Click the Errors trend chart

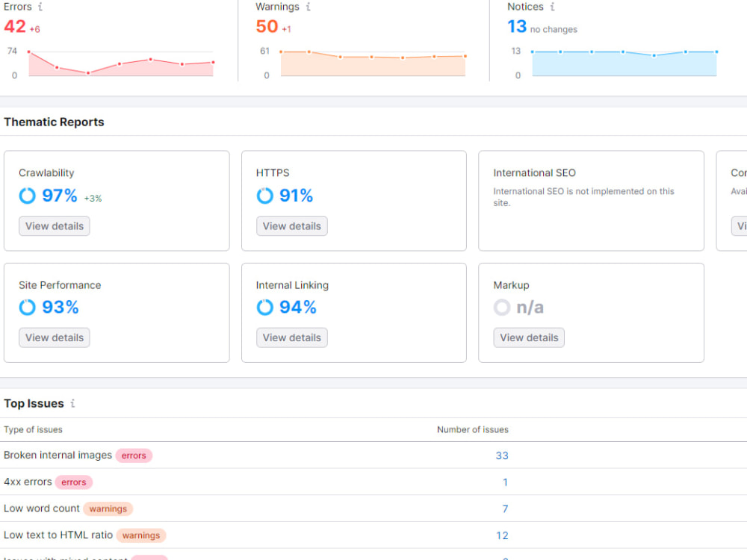click(121, 63)
